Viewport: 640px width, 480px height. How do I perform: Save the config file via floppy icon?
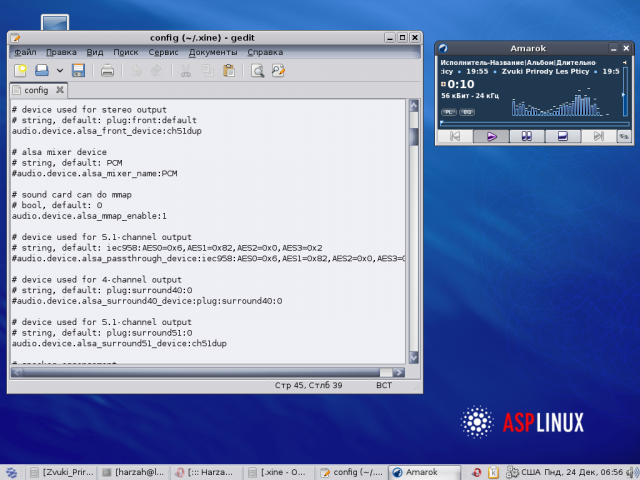pyautogui.click(x=78, y=71)
